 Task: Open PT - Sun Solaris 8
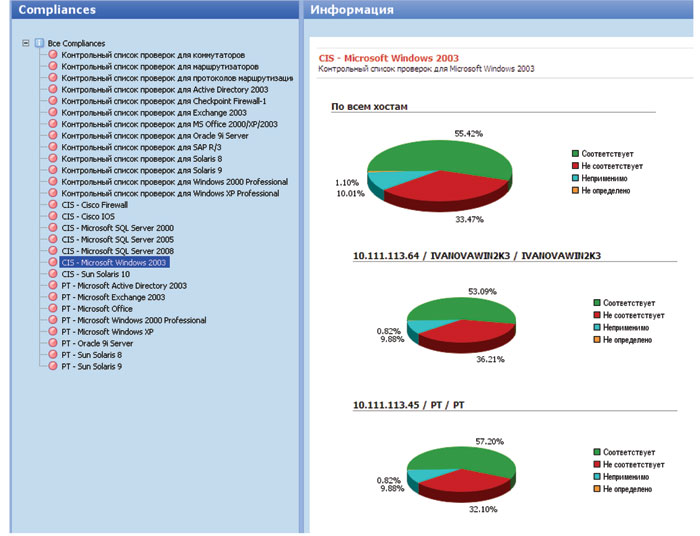pos(92,355)
